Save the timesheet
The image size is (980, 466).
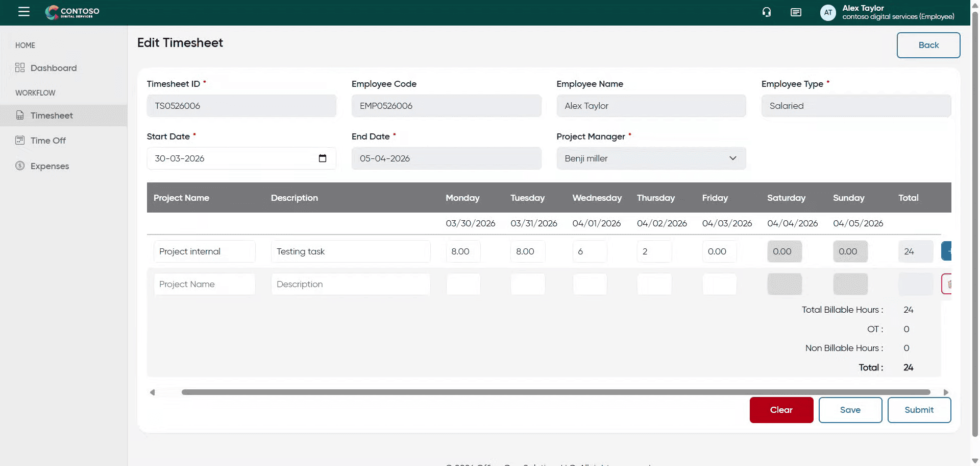point(850,410)
